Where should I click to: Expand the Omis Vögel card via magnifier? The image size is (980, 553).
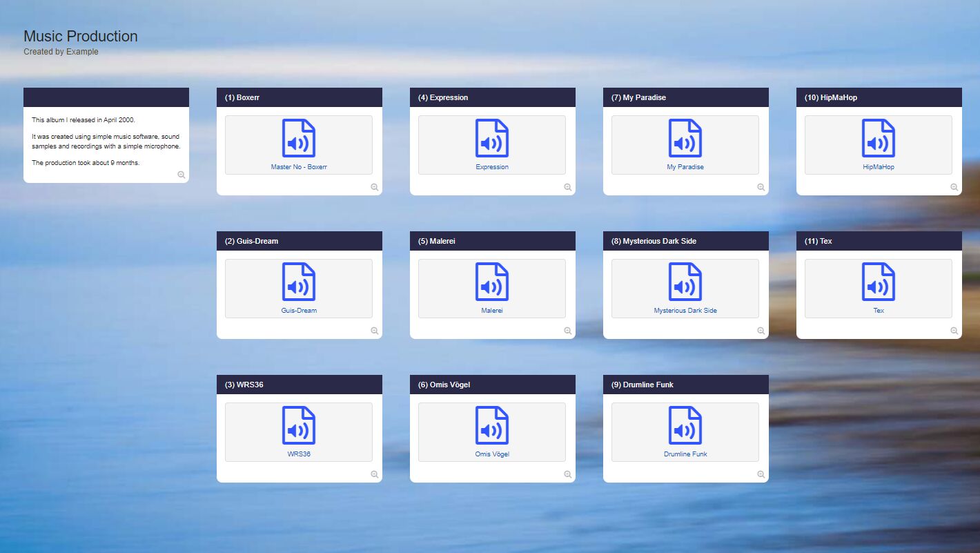568,474
